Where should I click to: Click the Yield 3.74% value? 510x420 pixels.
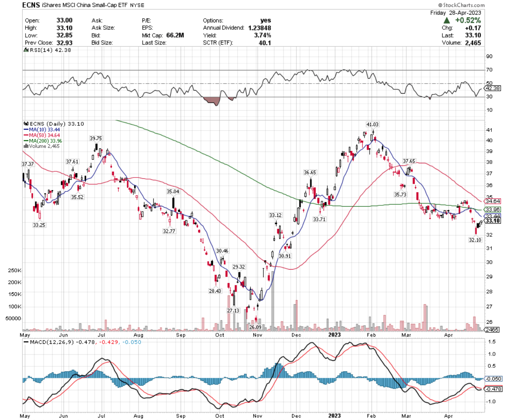[263, 35]
